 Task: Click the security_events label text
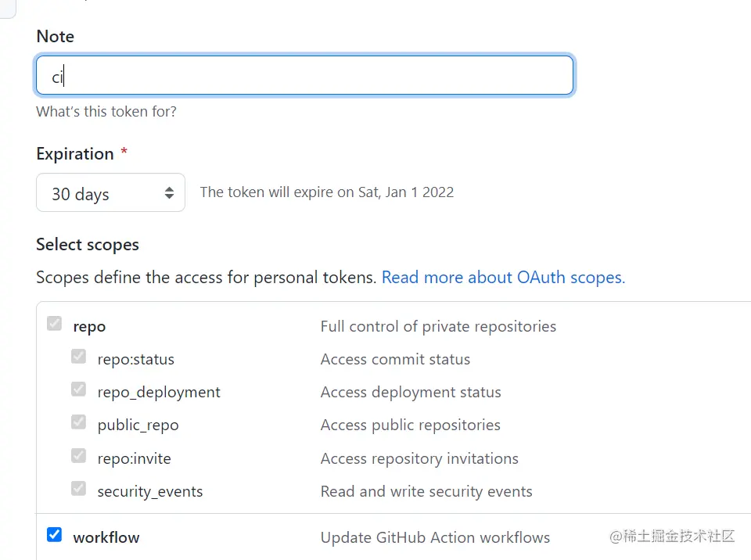point(150,492)
